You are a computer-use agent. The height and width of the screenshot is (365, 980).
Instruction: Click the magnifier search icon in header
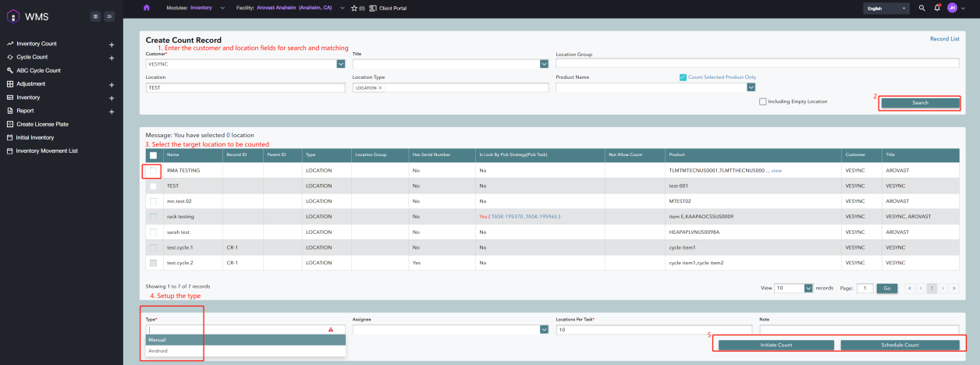(922, 8)
